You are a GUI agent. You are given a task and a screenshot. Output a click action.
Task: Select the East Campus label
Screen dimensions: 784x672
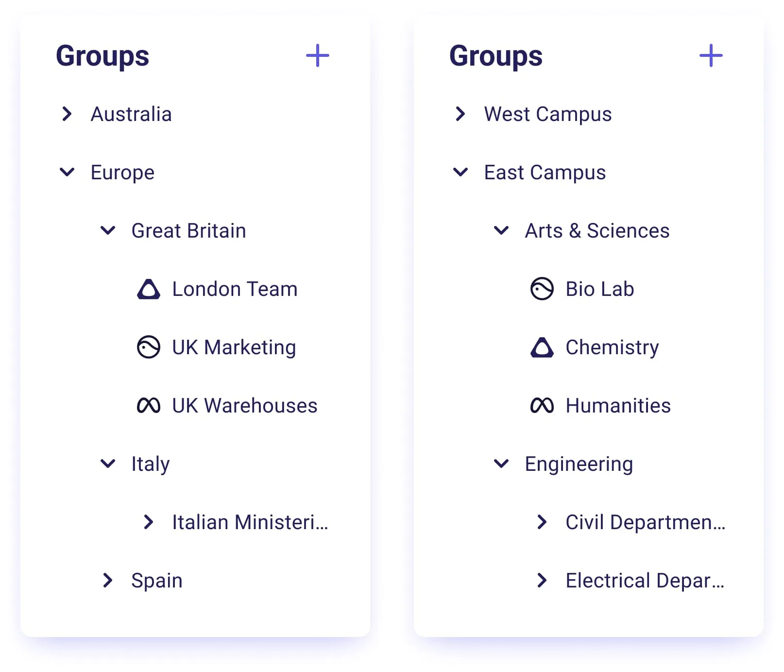[x=545, y=173]
